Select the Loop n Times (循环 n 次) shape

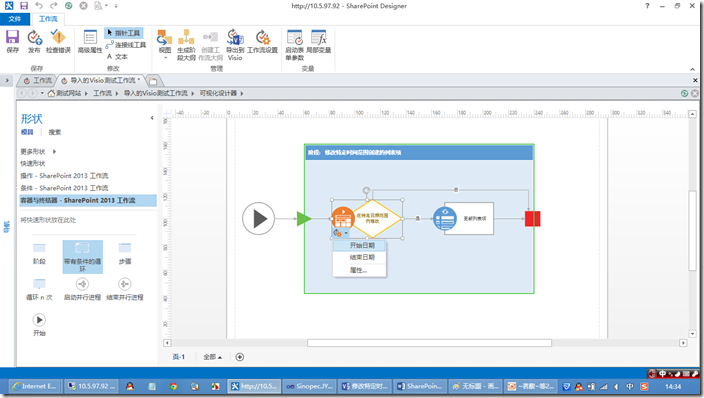point(40,289)
